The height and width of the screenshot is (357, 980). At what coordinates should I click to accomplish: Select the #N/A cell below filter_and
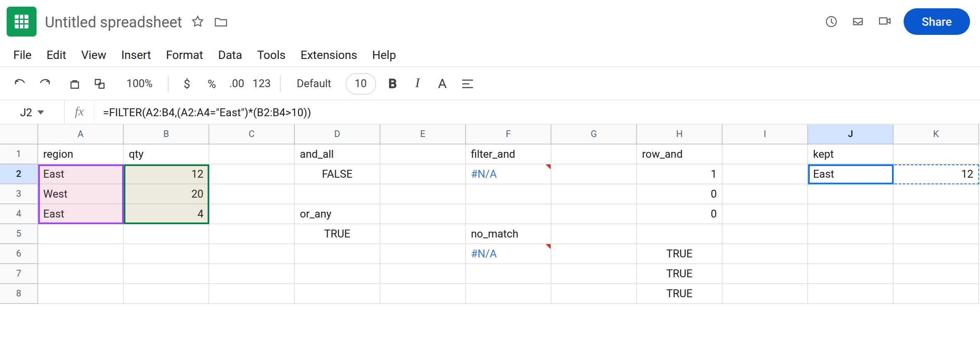tap(508, 174)
